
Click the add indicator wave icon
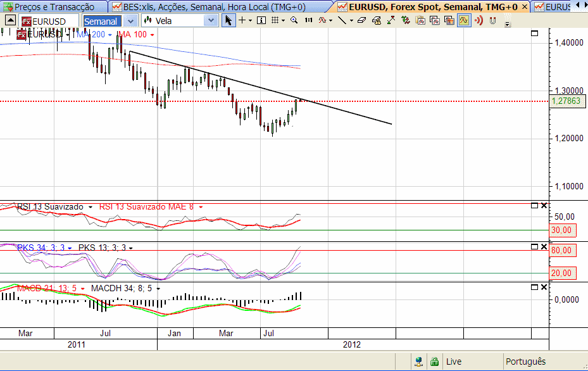click(x=323, y=20)
